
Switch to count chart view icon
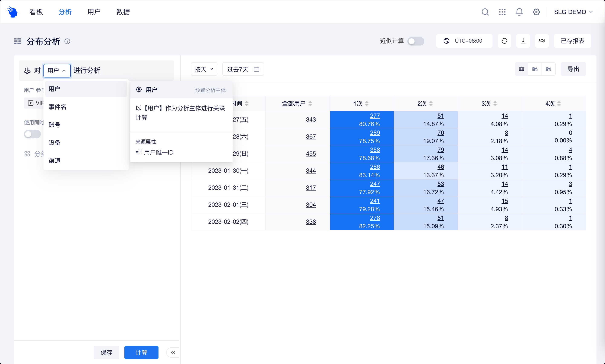(x=535, y=69)
